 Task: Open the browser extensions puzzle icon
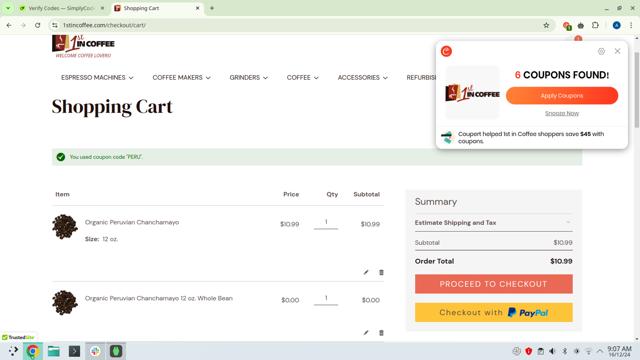pos(595,25)
